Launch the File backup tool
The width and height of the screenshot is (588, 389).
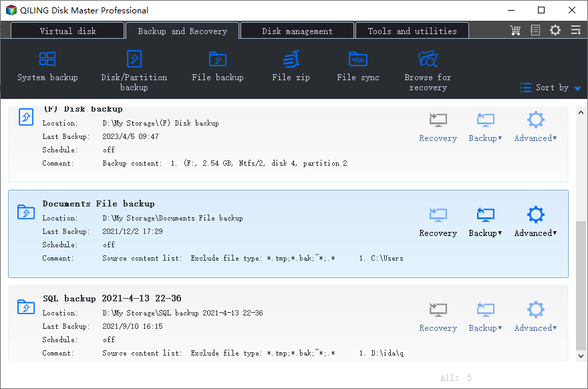(218, 66)
